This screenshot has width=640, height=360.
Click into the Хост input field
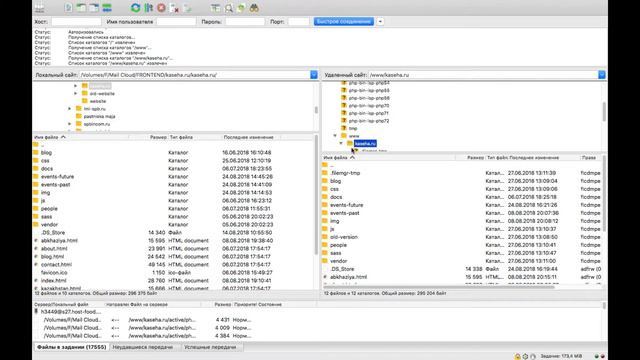pos(76,22)
